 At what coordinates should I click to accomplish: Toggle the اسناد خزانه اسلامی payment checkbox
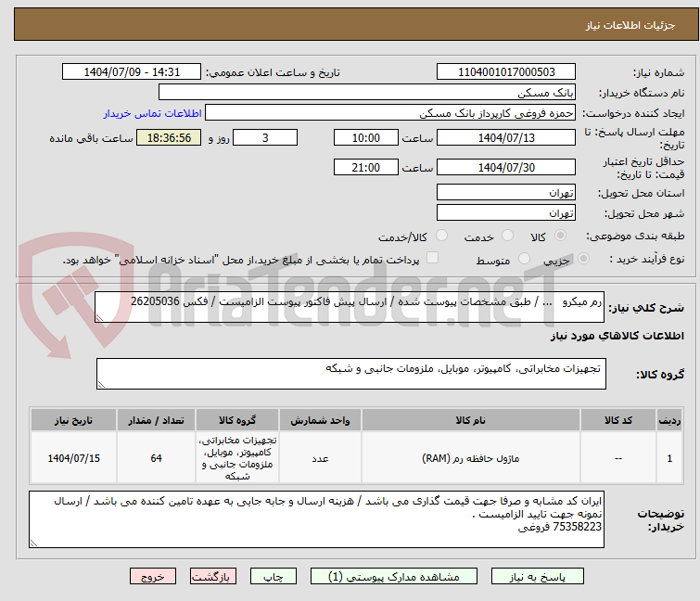(432, 258)
